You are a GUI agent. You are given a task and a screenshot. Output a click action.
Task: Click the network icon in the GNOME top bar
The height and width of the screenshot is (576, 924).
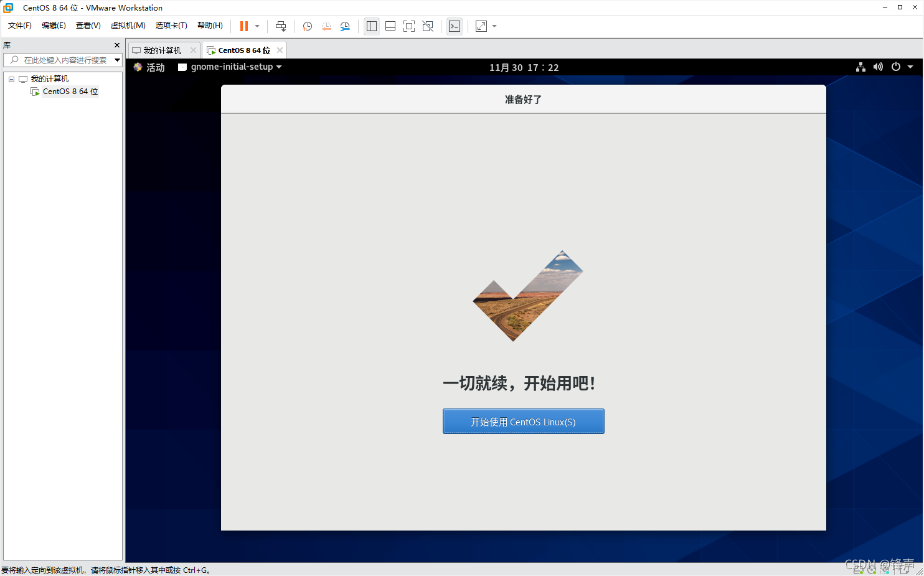pos(860,67)
